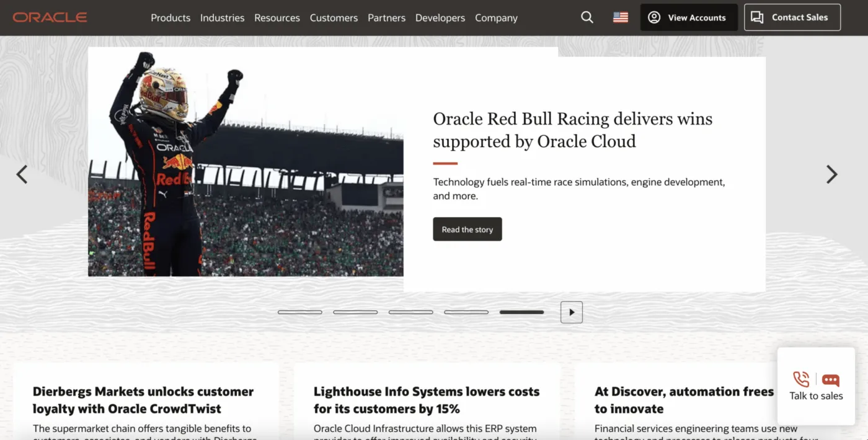Expand the Developers navigation item
The image size is (868, 440).
click(x=440, y=17)
